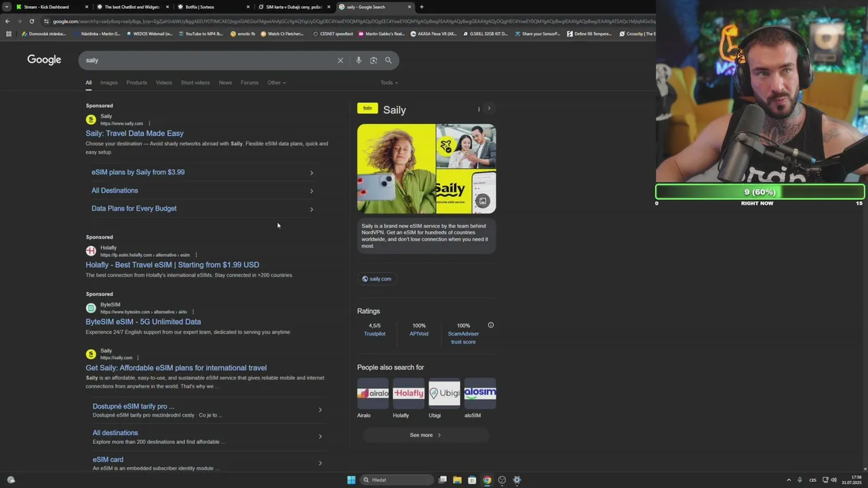The width and height of the screenshot is (868, 488).
Task: Click the aloSIM related search thumbnail
Action: [x=480, y=393]
